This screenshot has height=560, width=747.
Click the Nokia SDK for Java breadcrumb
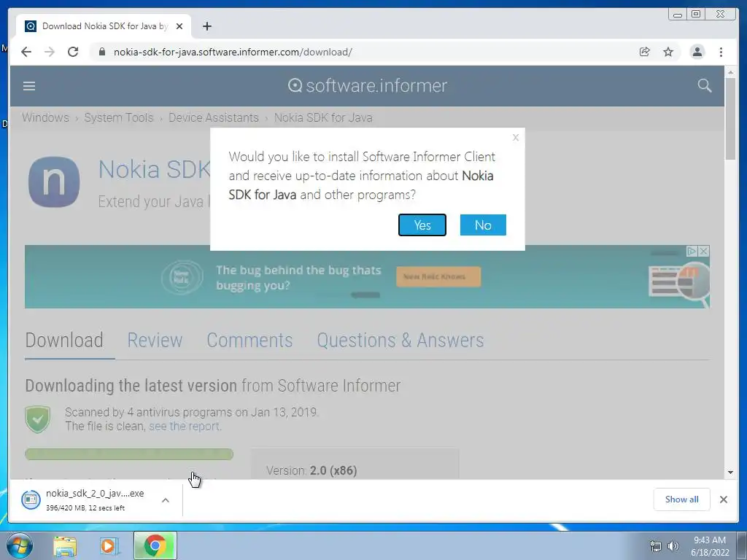[323, 117]
